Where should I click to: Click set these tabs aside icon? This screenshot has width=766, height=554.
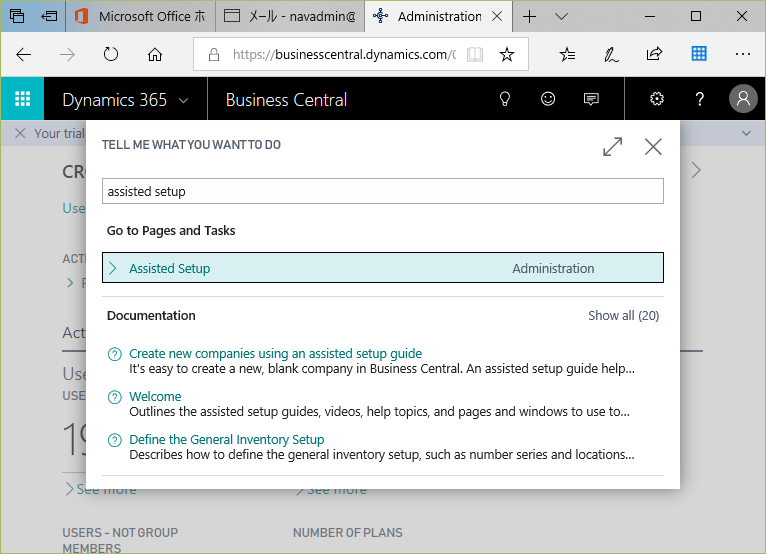(49, 16)
